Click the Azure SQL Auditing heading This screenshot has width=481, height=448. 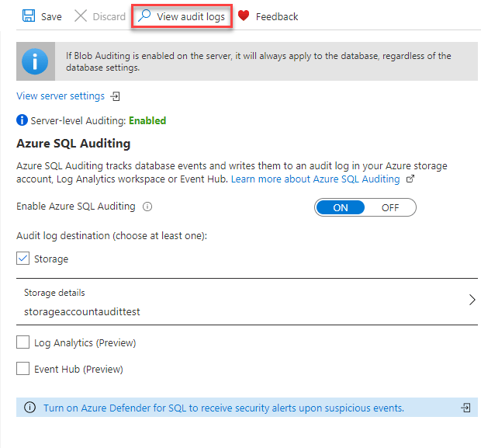point(74,144)
